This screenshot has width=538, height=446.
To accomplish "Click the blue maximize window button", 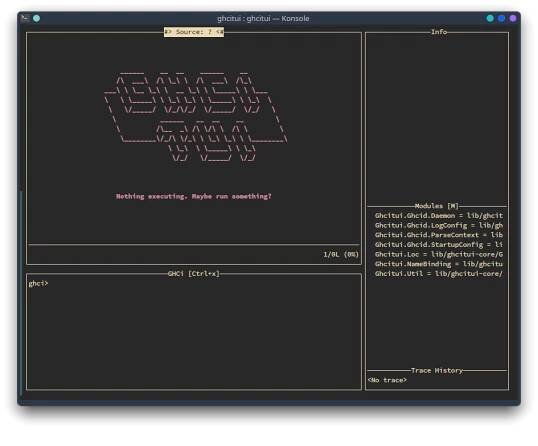I will point(501,19).
